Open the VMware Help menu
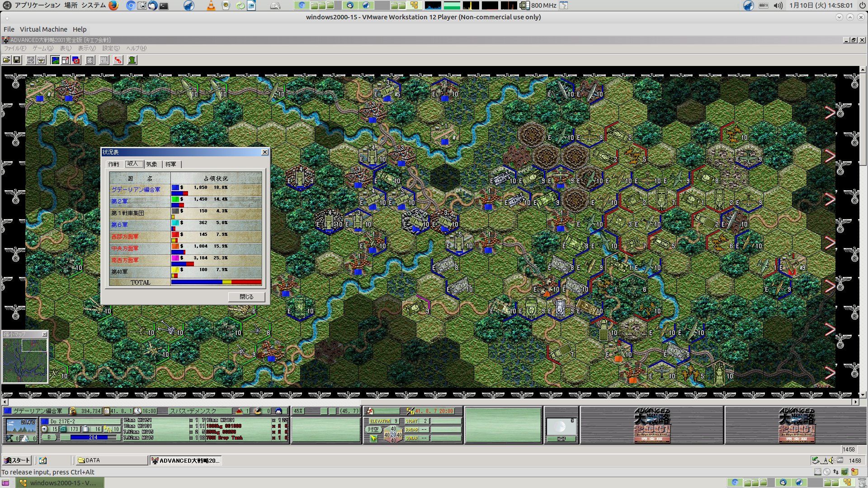 click(x=80, y=29)
